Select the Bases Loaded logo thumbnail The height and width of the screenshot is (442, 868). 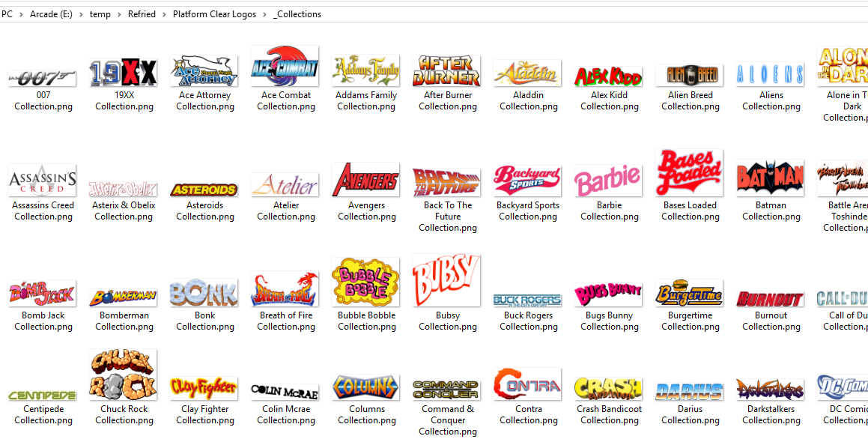click(689, 173)
